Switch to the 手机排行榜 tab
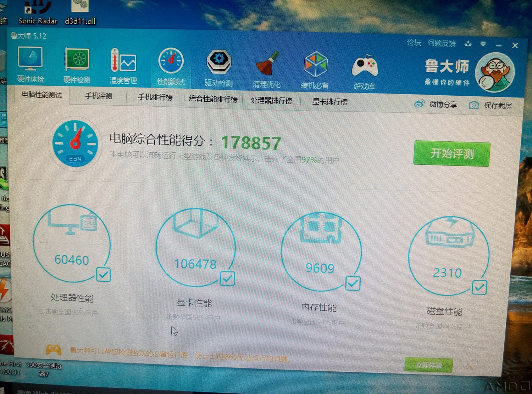 coord(155,97)
